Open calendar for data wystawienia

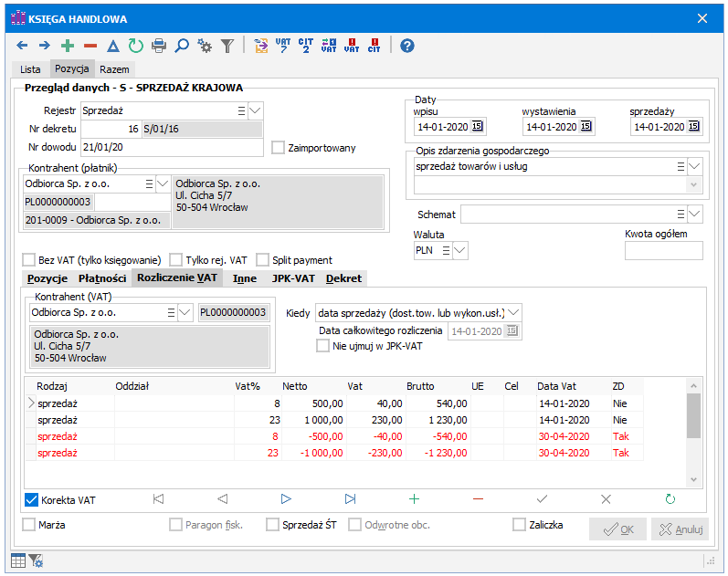[586, 126]
